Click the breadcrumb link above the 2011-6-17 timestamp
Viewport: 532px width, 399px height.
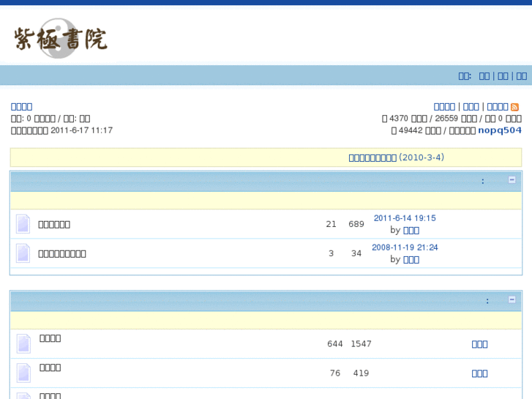22,107
